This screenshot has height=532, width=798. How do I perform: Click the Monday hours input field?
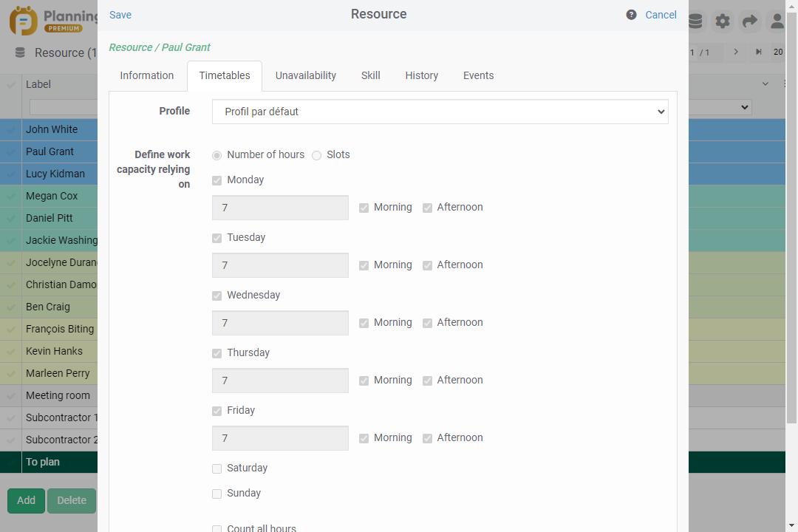(x=280, y=208)
